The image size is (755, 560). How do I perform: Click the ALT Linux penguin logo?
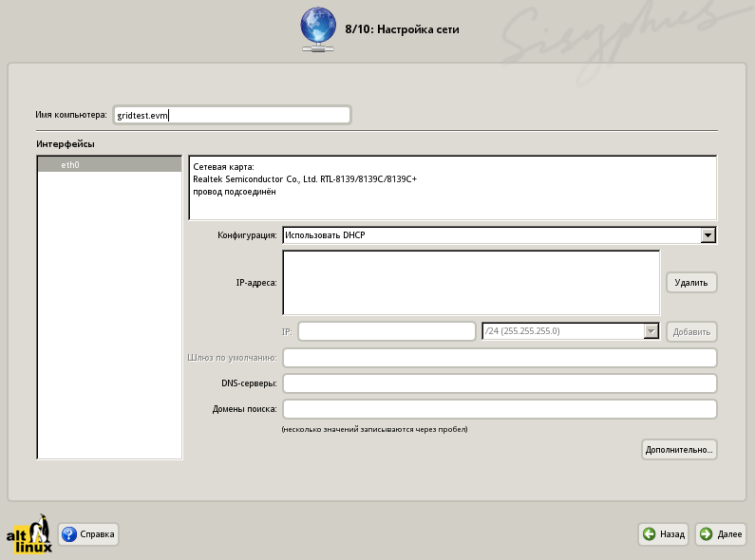29,535
